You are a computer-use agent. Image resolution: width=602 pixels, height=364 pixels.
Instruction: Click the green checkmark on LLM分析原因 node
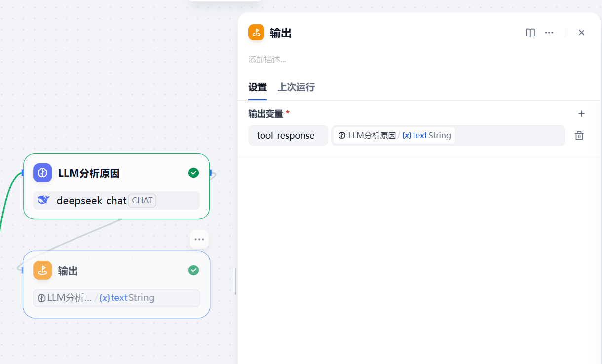pyautogui.click(x=194, y=173)
